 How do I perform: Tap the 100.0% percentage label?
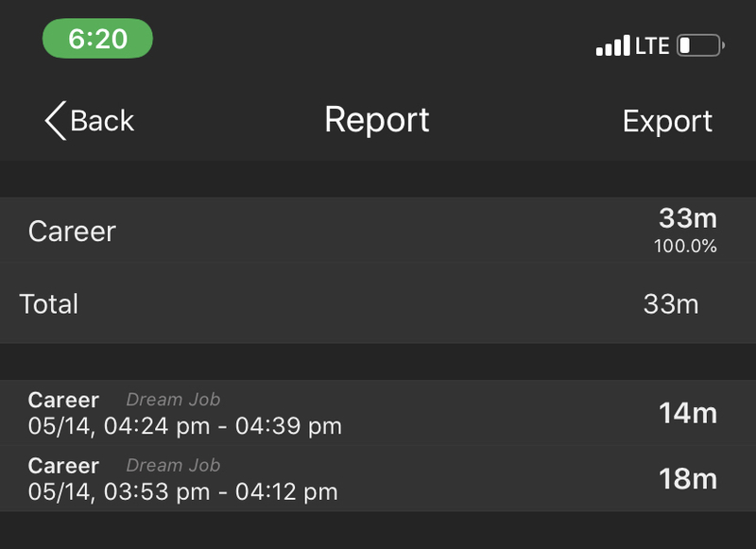tap(685, 247)
